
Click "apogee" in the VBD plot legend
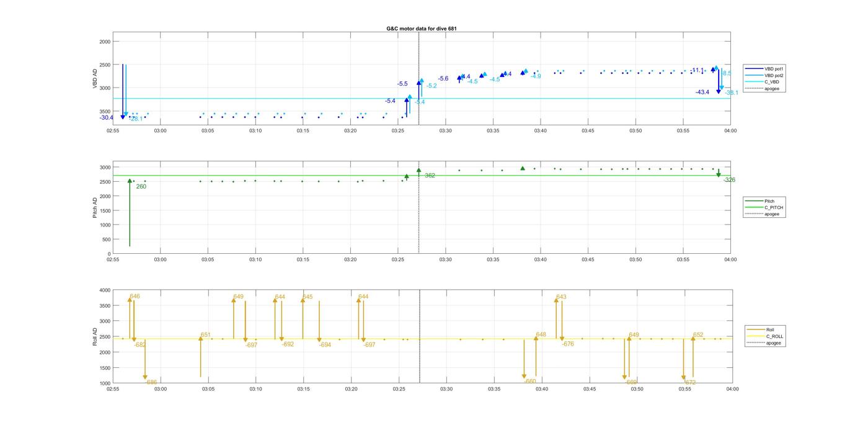(x=772, y=88)
